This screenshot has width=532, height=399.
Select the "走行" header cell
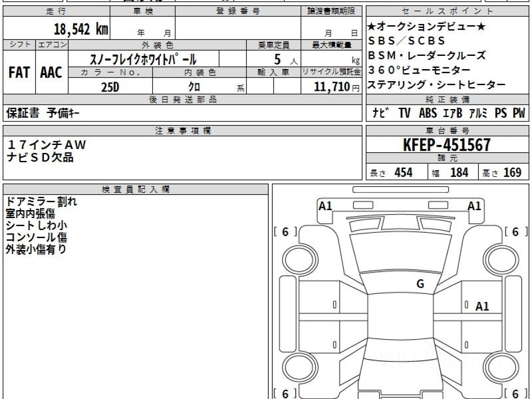pos(56,12)
